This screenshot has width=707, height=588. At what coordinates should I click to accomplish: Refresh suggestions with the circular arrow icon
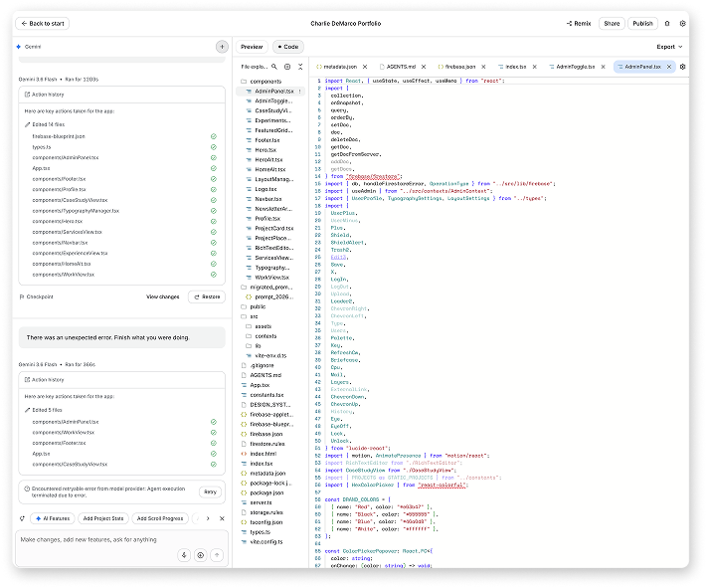pyautogui.click(x=22, y=518)
